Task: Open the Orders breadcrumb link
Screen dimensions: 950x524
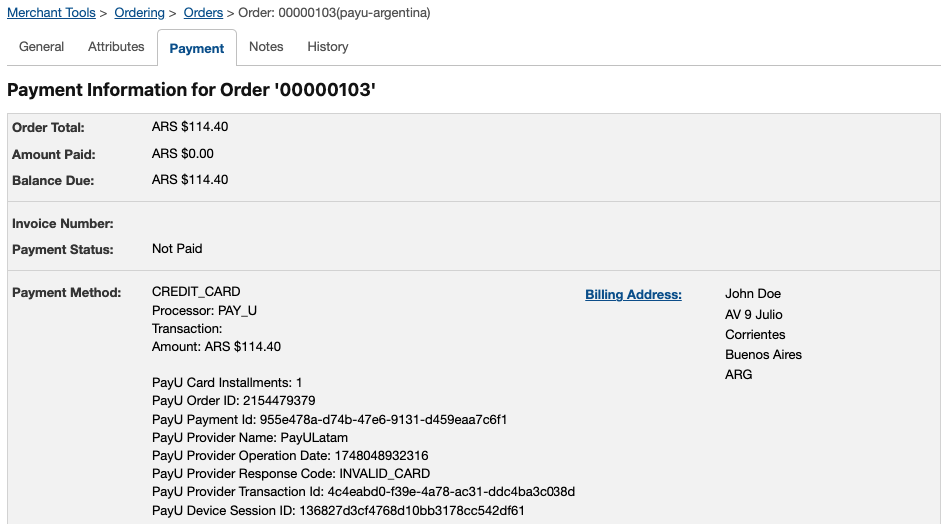Action: [203, 13]
